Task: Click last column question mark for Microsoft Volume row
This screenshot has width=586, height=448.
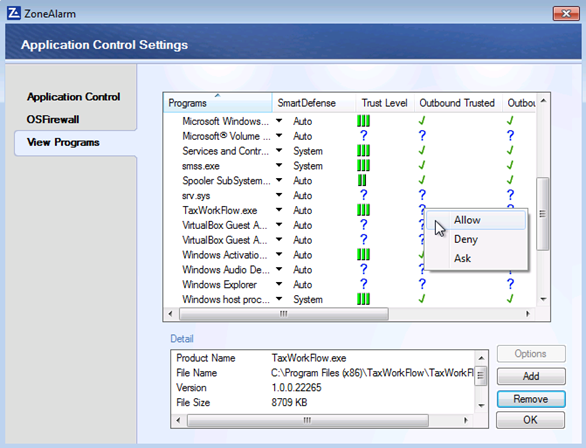Action: point(510,136)
